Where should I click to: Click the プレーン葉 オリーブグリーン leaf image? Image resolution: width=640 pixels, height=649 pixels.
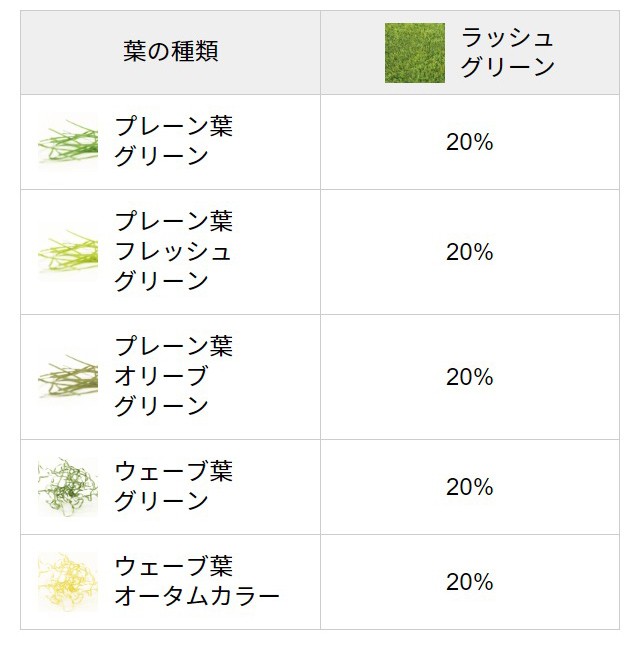68,377
